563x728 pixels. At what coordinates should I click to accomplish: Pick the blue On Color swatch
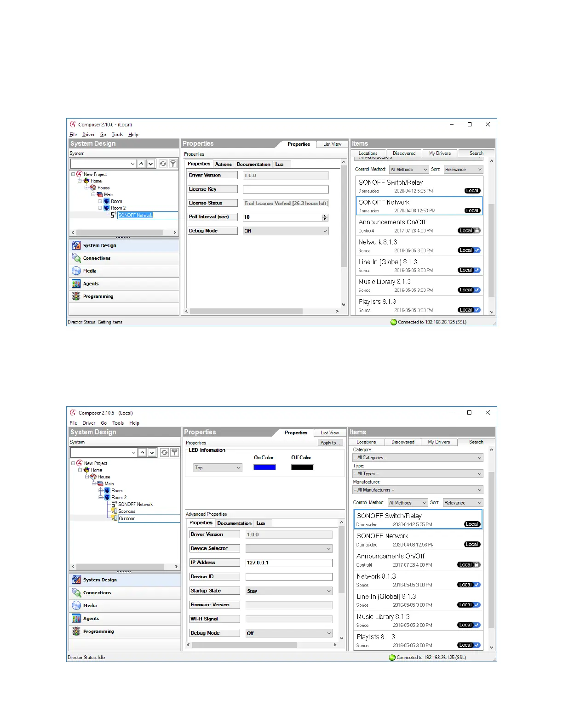click(264, 467)
